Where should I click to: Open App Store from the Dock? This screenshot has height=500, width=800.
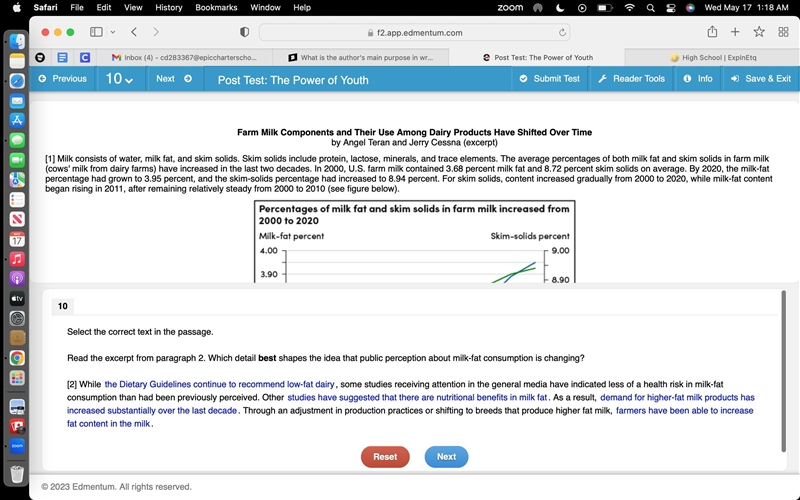17,120
